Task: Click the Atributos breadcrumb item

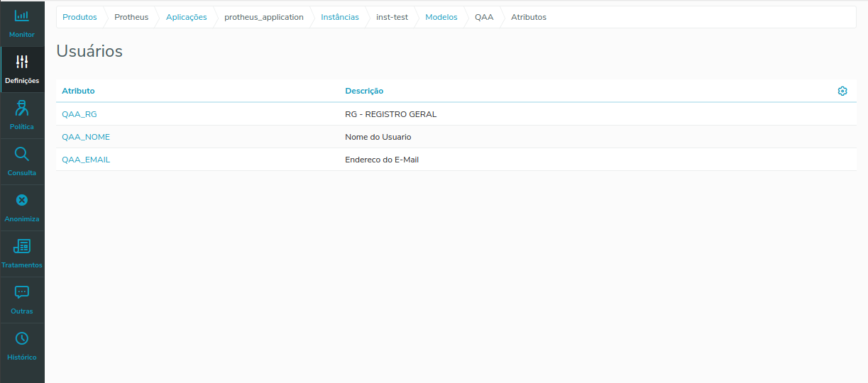Action: click(x=529, y=17)
